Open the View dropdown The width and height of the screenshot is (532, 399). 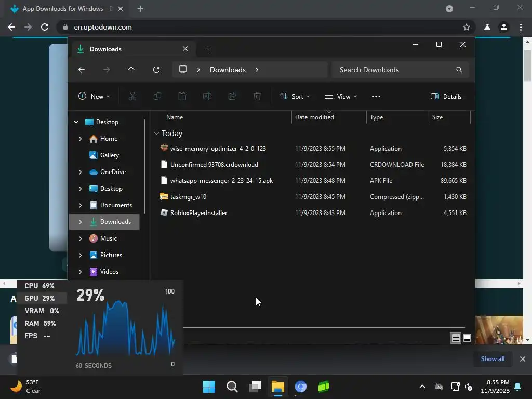[x=341, y=96]
